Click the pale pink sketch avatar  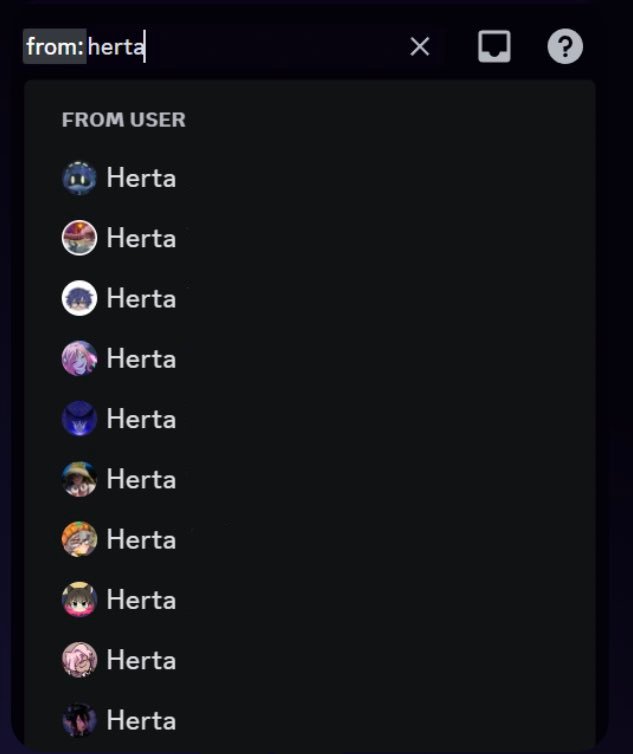[x=79, y=660]
